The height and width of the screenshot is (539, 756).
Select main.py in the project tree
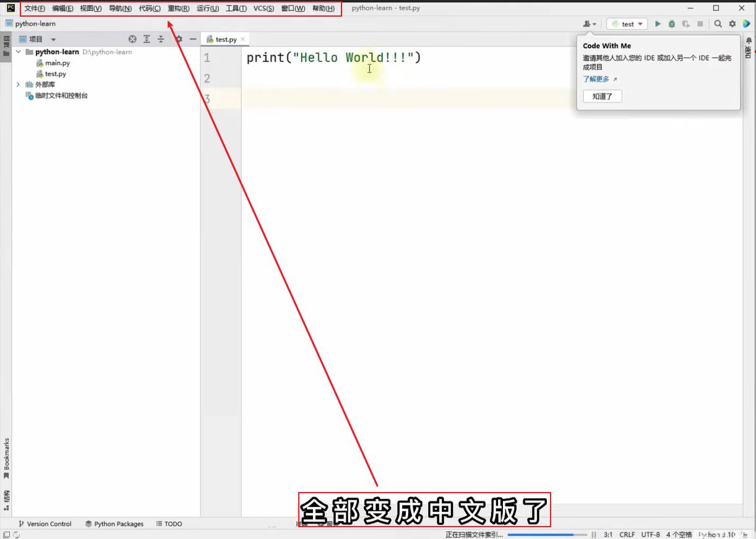coord(57,63)
